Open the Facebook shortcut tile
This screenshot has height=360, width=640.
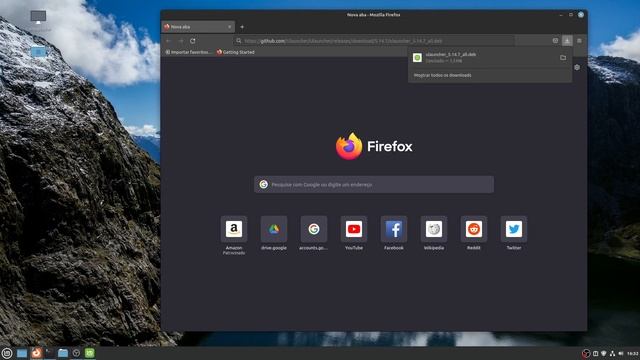pyautogui.click(x=393, y=229)
